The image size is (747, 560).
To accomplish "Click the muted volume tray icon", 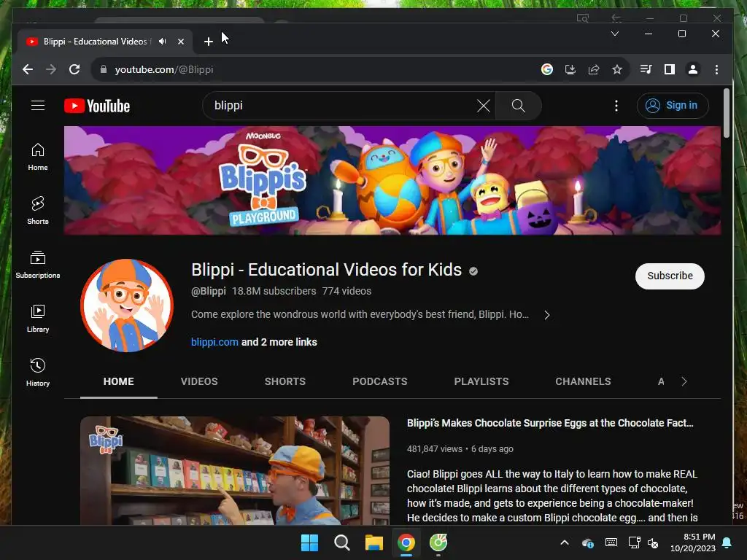I will 653,542.
